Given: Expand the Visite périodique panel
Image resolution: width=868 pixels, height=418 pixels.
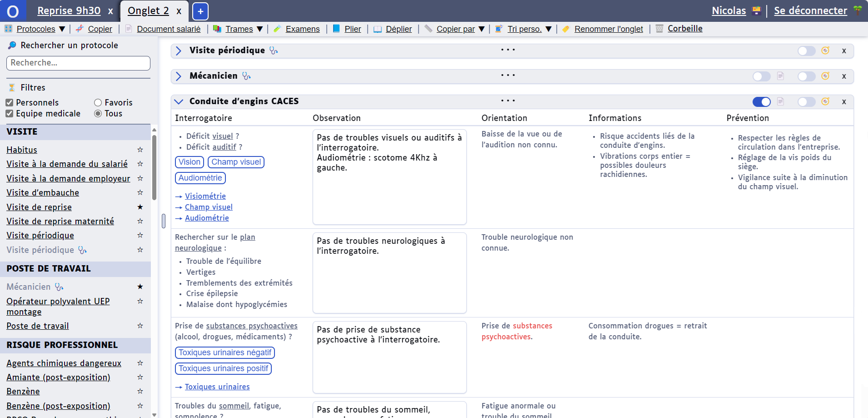Looking at the screenshot, I should (x=179, y=50).
